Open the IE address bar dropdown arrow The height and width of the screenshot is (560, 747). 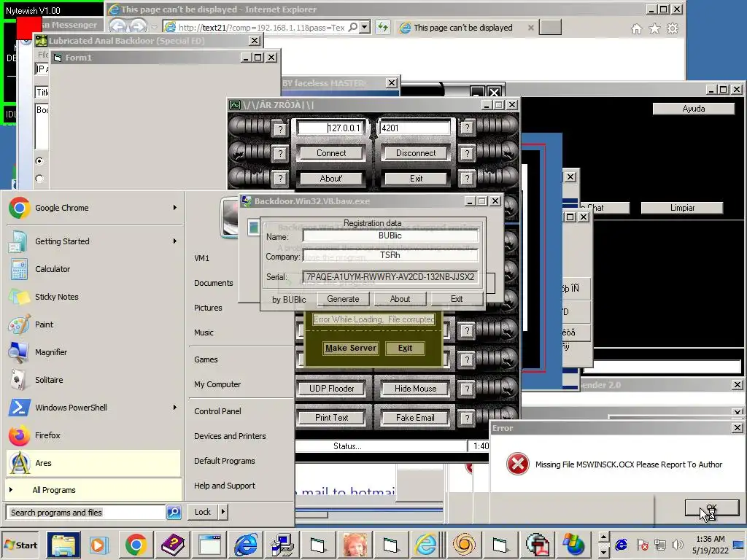point(365,27)
